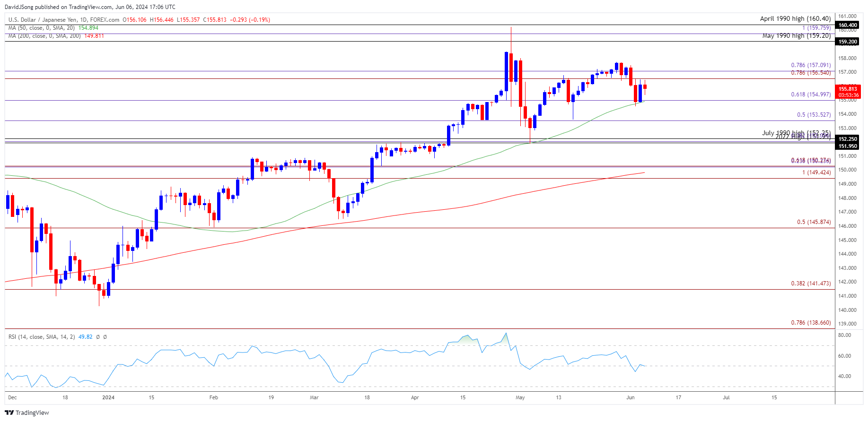The height and width of the screenshot is (421, 868).
Task: Click the 151.950 price tag on the axis
Action: coord(848,146)
